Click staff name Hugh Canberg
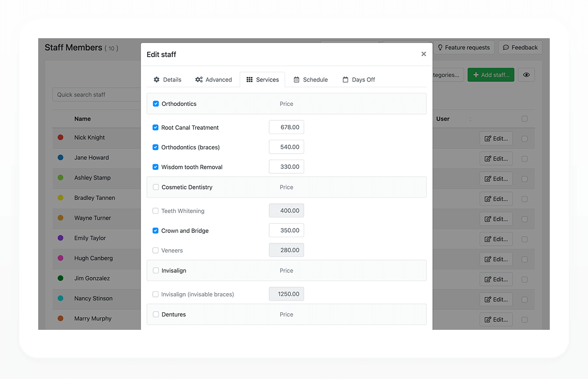The height and width of the screenshot is (379, 588). point(94,258)
